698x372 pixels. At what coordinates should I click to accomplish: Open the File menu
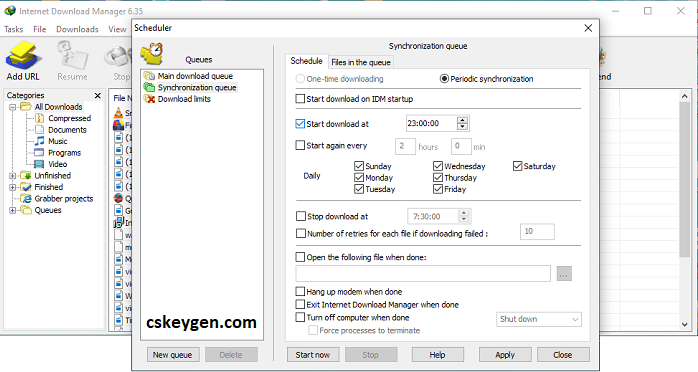click(x=40, y=29)
